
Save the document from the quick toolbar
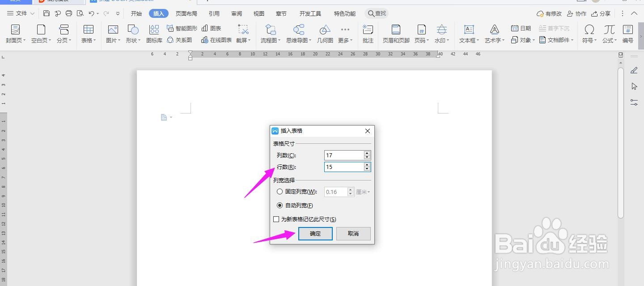point(47,13)
